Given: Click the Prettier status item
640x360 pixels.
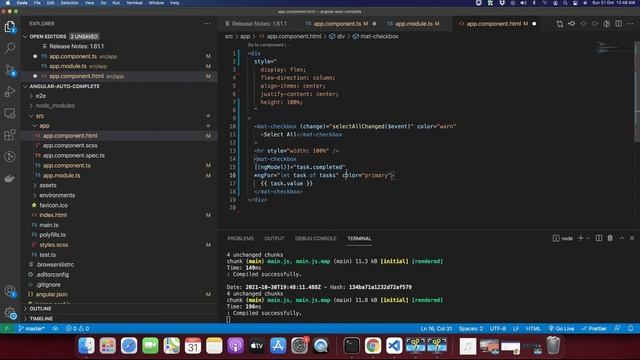Looking at the screenshot, I should pyautogui.click(x=594, y=329).
